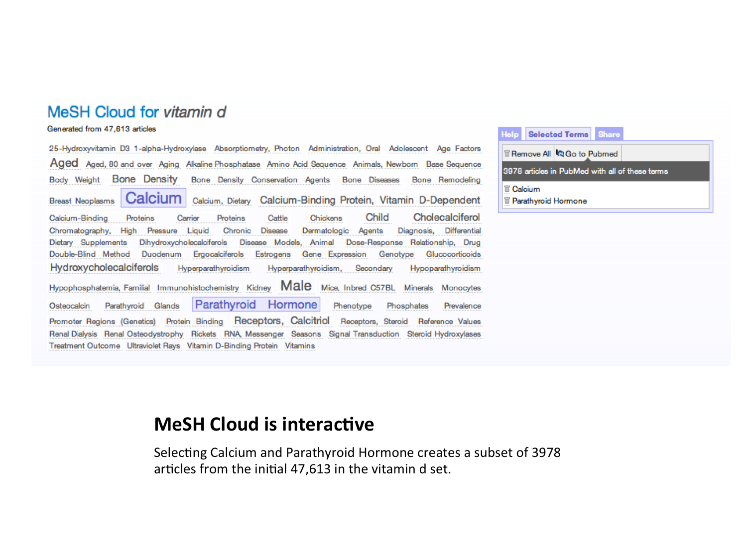Image resolution: width=747 pixels, height=560 pixels.
Task: Click Phosphates term
Action: 407,306
